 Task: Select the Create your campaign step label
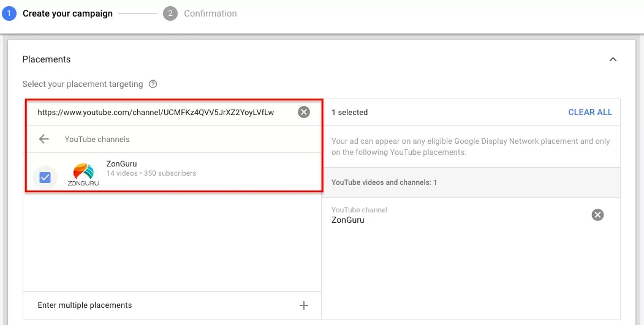click(67, 13)
